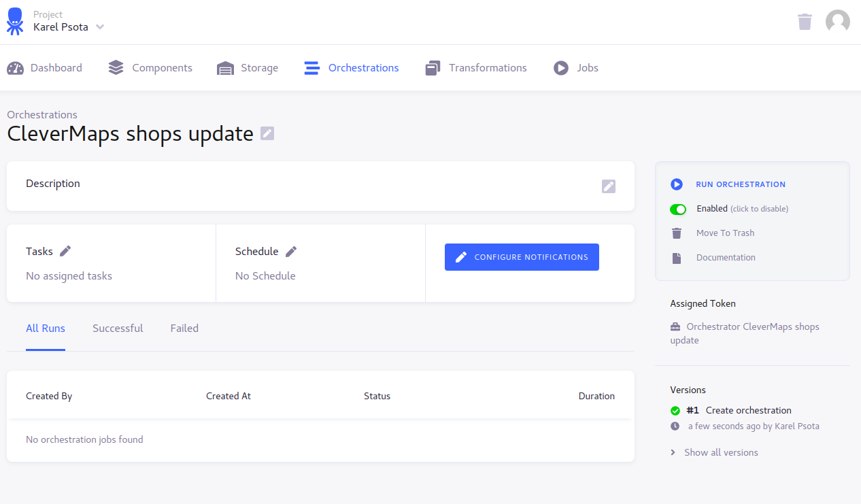Expand the Karel Psota project dropdown
Image resolution: width=861 pixels, height=504 pixels.
pyautogui.click(x=100, y=27)
